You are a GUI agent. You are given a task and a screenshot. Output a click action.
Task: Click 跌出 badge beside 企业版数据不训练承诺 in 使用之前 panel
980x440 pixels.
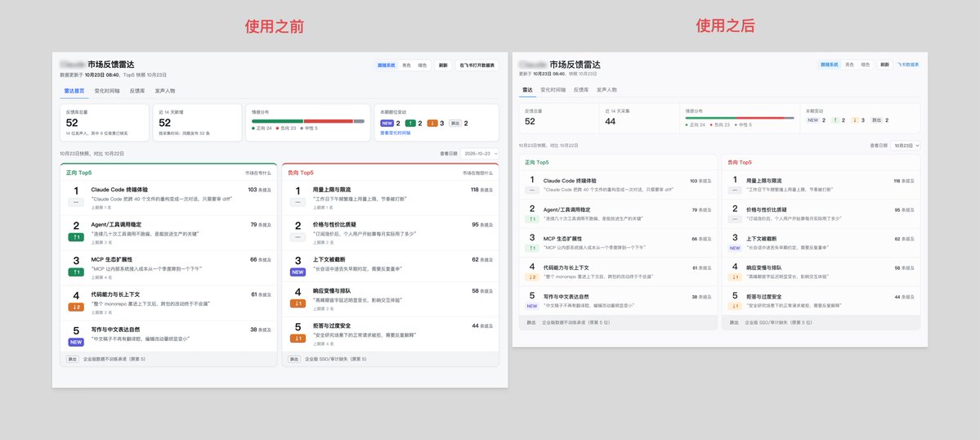tap(73, 359)
